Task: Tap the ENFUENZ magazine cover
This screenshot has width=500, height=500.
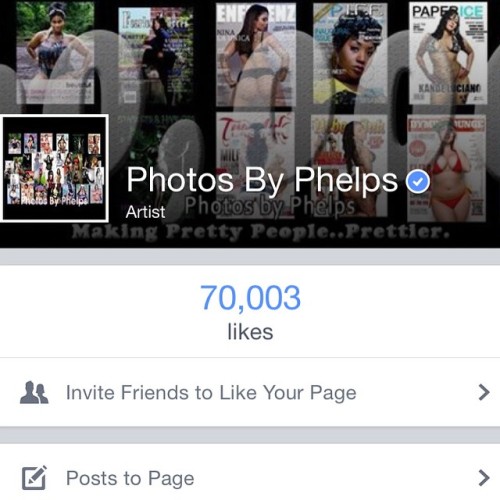Action: click(x=256, y=55)
